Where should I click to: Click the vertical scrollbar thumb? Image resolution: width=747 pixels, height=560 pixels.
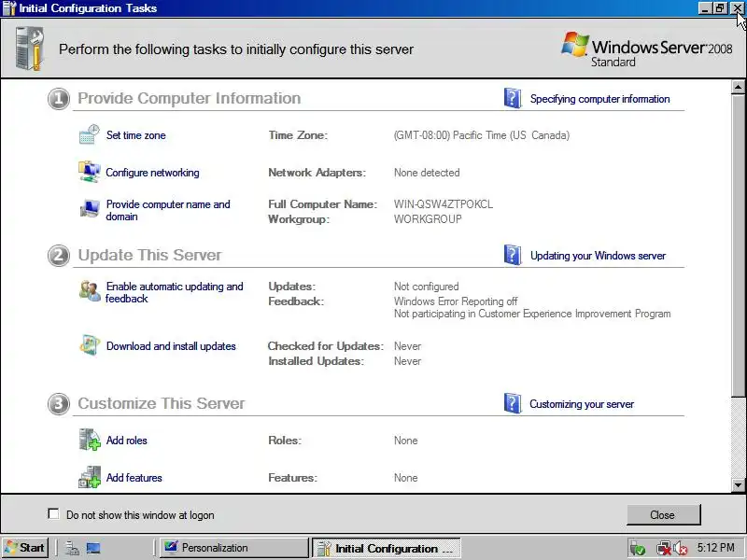738,245
